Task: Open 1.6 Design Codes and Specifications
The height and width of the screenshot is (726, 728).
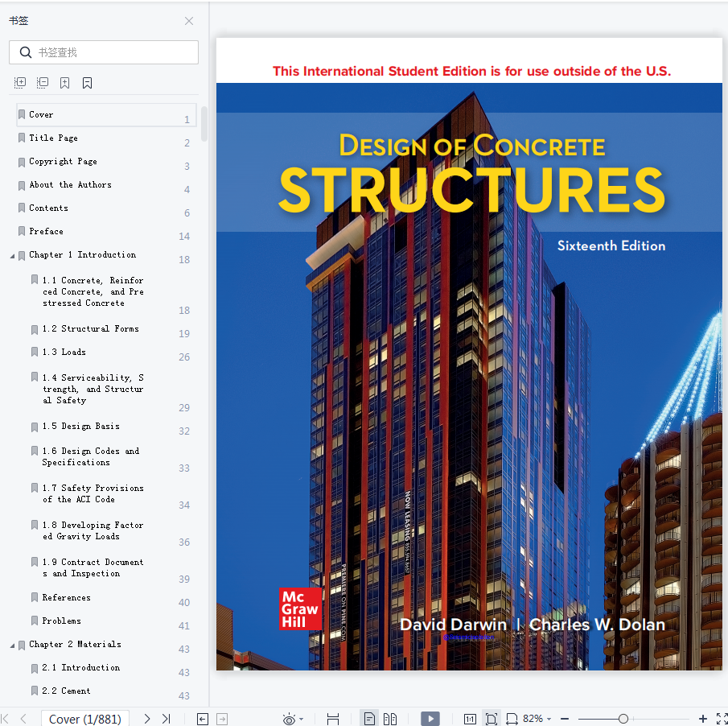Action: 91,456
